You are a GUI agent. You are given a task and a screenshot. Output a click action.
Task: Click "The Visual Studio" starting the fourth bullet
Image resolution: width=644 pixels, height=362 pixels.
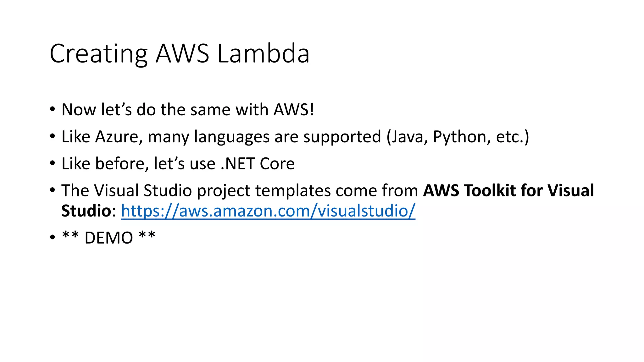[x=126, y=190]
